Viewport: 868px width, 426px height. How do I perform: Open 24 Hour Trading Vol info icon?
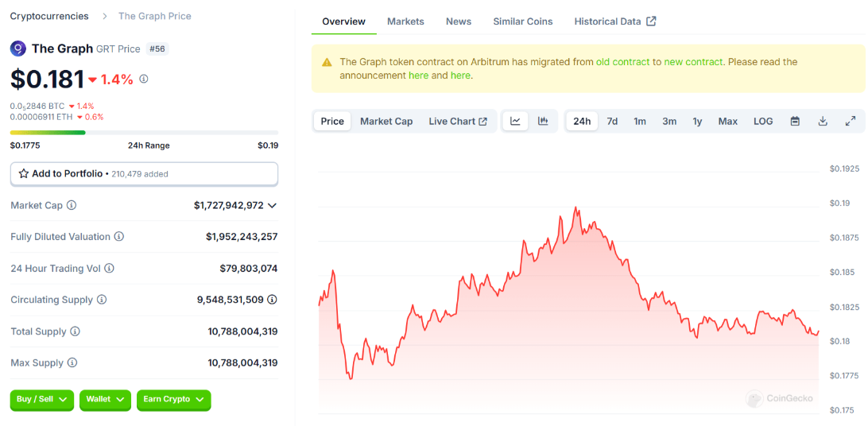point(109,269)
